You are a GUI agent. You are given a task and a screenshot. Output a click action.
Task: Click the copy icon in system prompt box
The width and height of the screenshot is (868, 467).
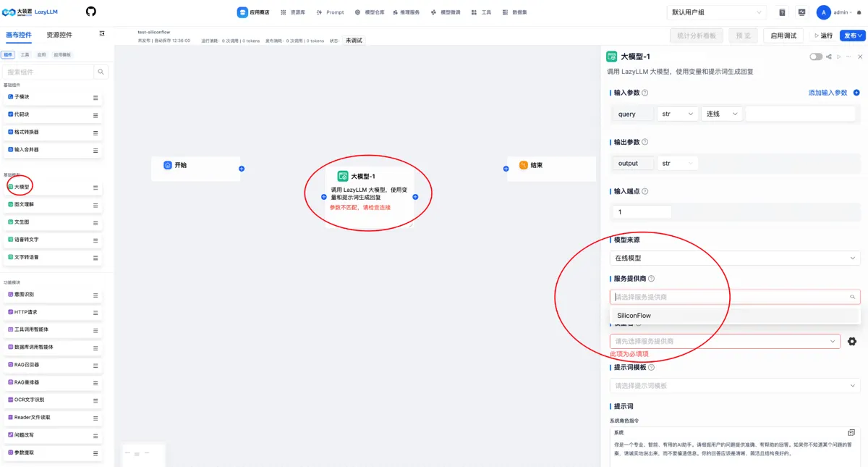851,432
